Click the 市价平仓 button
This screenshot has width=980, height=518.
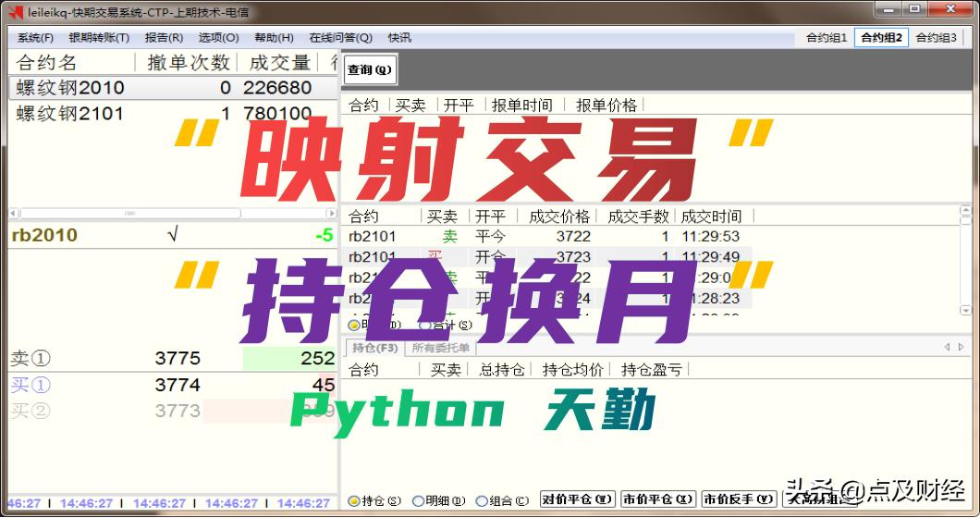coord(658,499)
